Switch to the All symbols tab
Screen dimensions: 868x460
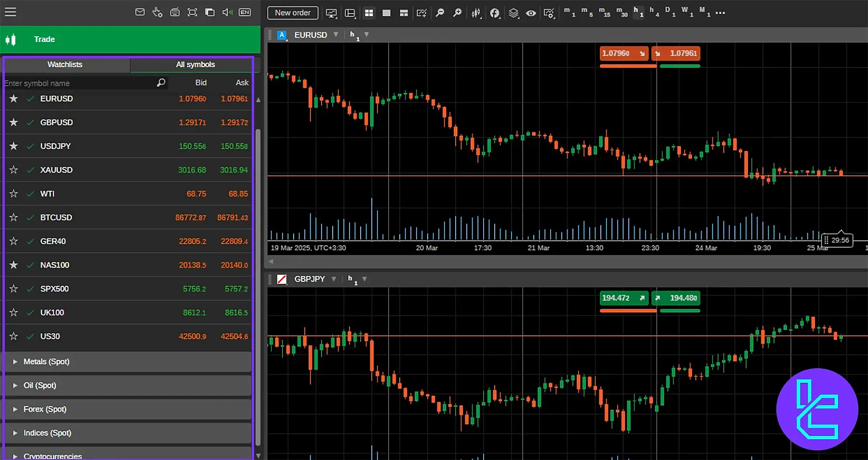pos(195,65)
